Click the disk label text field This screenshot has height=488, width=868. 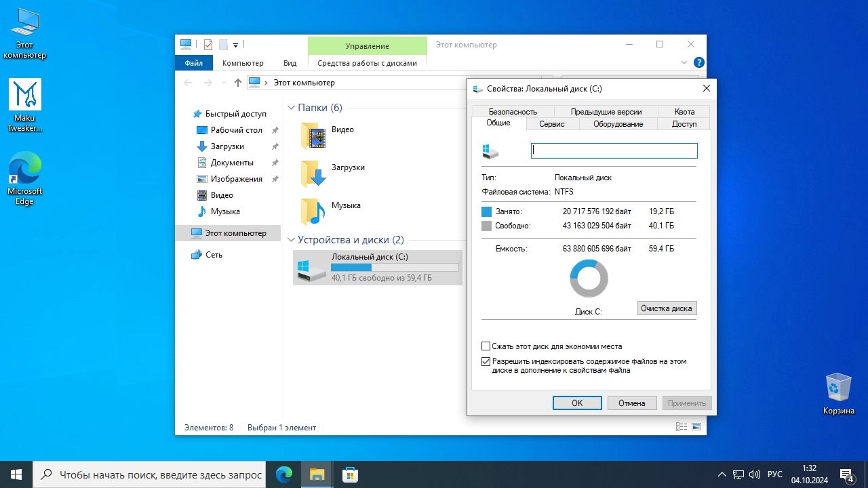point(614,150)
